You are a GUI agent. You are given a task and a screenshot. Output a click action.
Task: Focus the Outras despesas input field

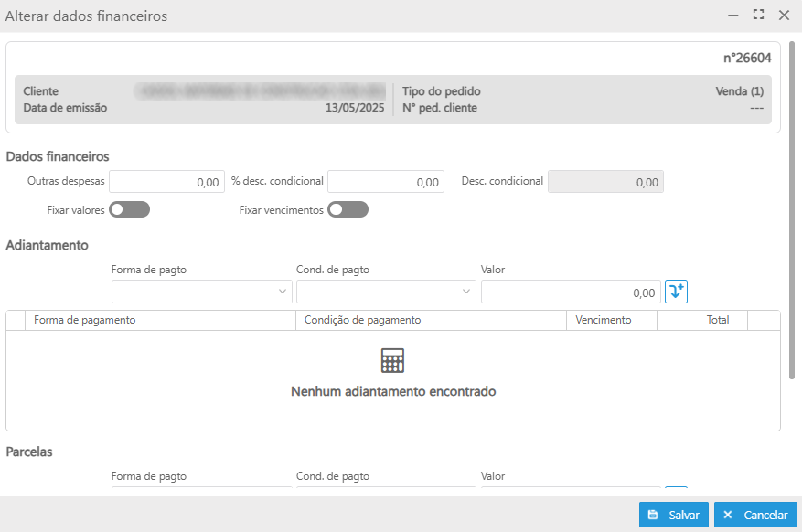(x=166, y=182)
